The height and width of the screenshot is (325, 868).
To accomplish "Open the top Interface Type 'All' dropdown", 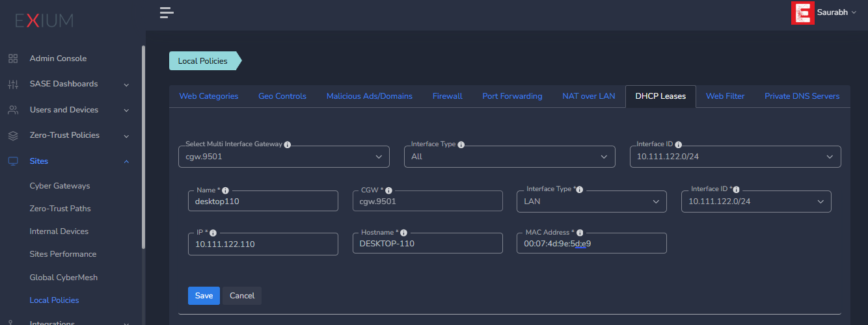I will (509, 157).
